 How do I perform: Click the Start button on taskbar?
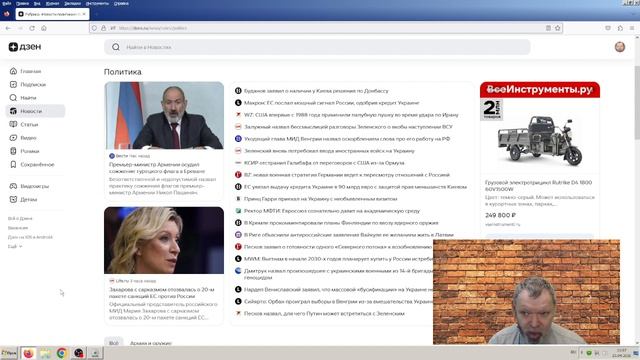pyautogui.click(x=9, y=353)
